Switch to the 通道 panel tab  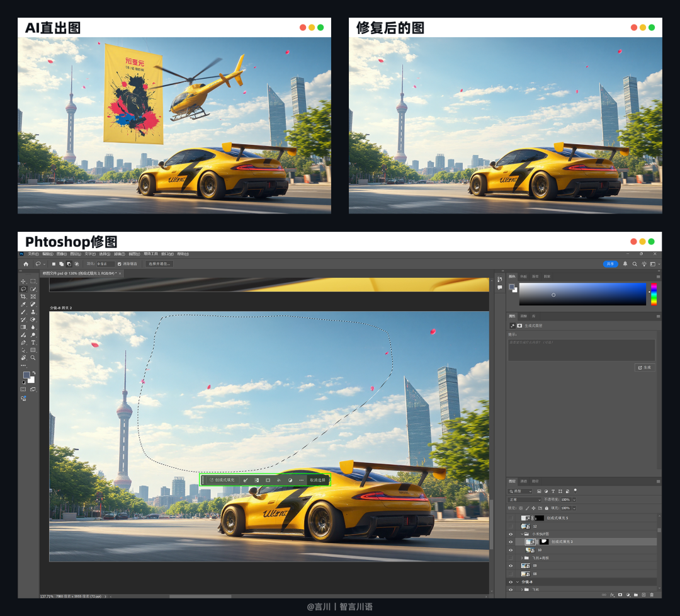point(524,481)
